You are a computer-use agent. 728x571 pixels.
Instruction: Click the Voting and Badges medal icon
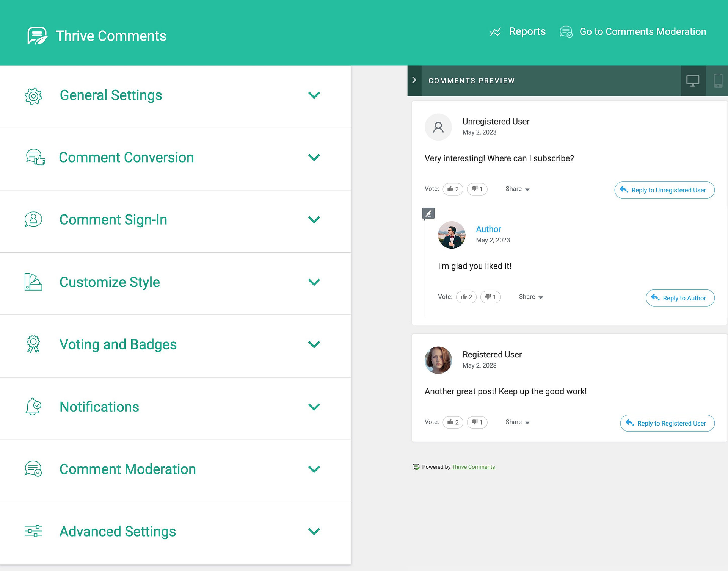(x=33, y=345)
